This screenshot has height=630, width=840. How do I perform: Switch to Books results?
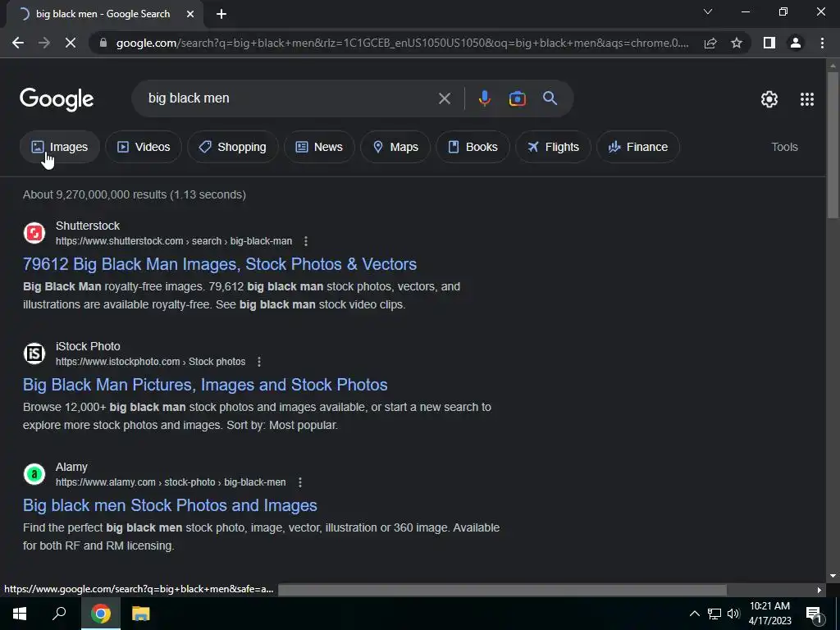[x=472, y=147]
